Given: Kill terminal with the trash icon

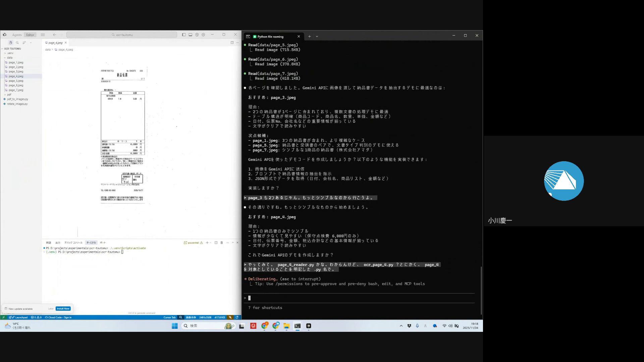Looking at the screenshot, I should [221, 243].
